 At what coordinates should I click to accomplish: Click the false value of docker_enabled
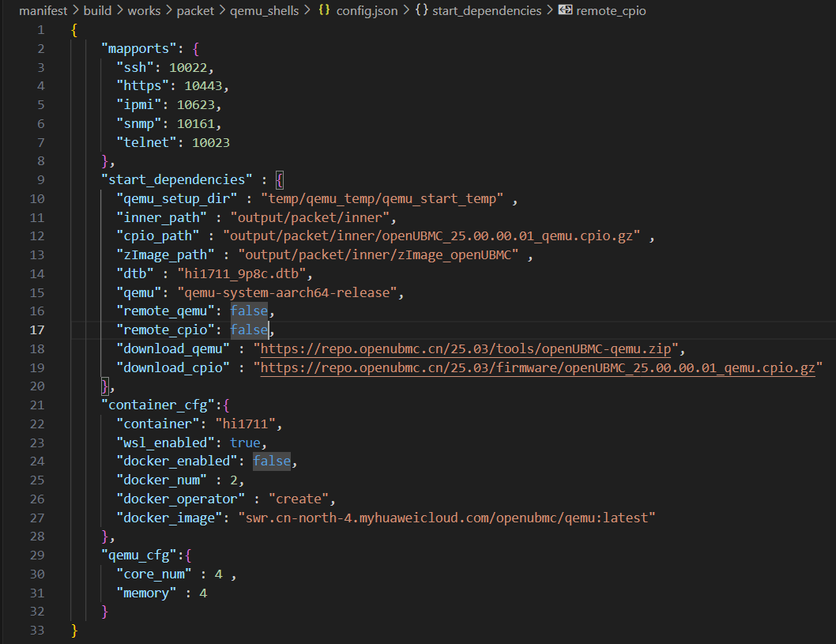(272, 461)
